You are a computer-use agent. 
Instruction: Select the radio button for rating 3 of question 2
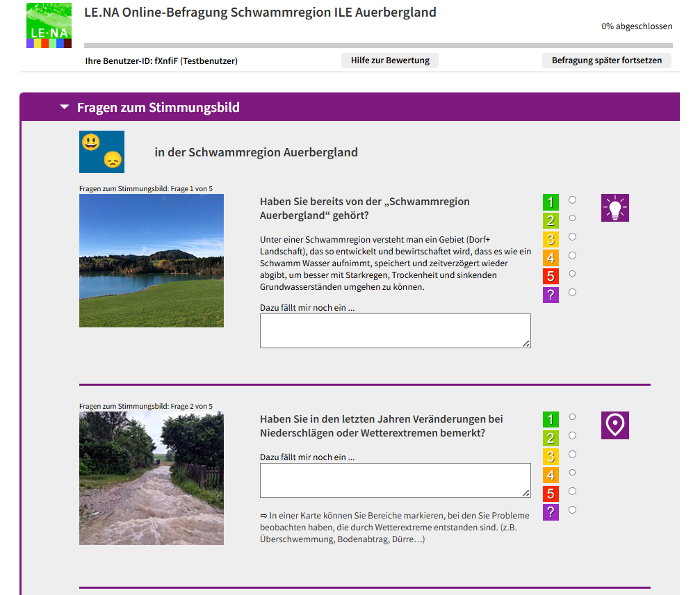point(571,454)
